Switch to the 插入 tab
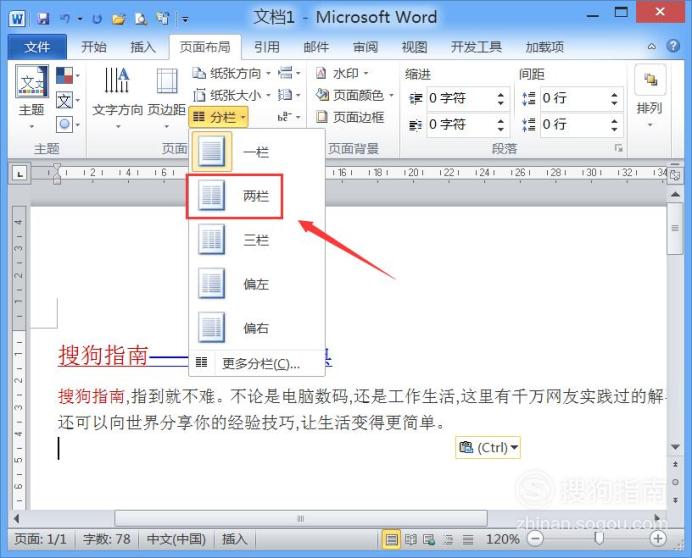 [x=143, y=47]
